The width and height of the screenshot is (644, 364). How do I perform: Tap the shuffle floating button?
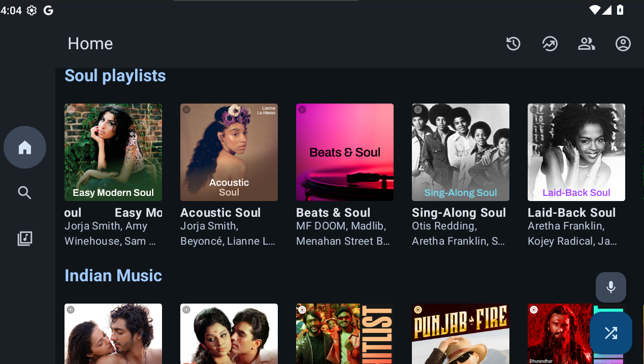[x=610, y=333]
